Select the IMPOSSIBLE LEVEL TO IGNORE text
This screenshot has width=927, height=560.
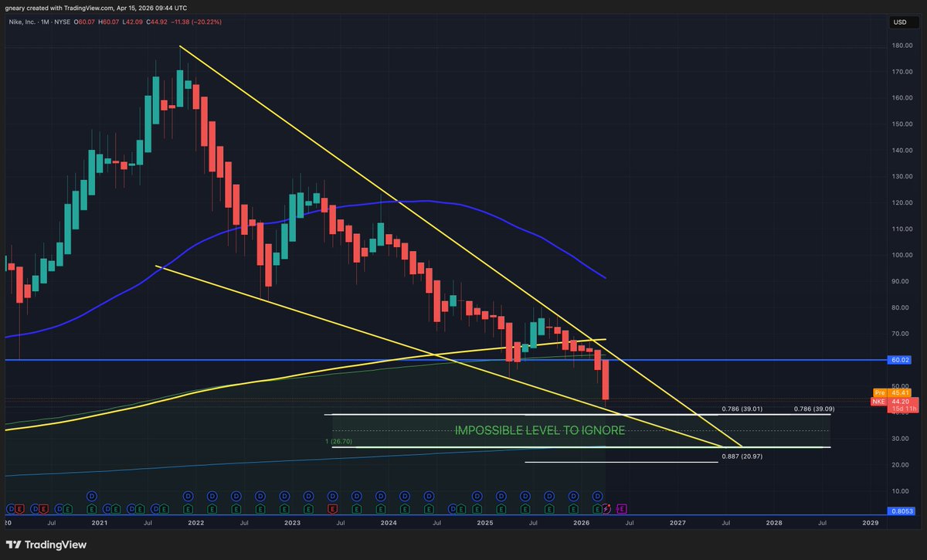540,430
